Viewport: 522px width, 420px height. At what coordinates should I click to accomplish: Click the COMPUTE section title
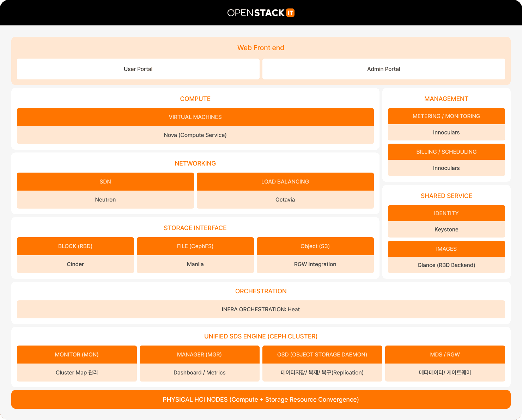coord(195,99)
